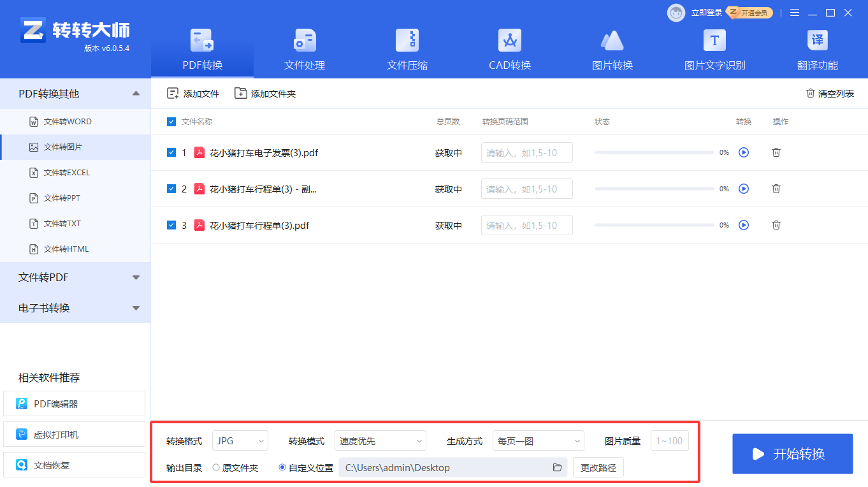868x487 pixels.
Task: Click the 更改路径 button
Action: [598, 468]
